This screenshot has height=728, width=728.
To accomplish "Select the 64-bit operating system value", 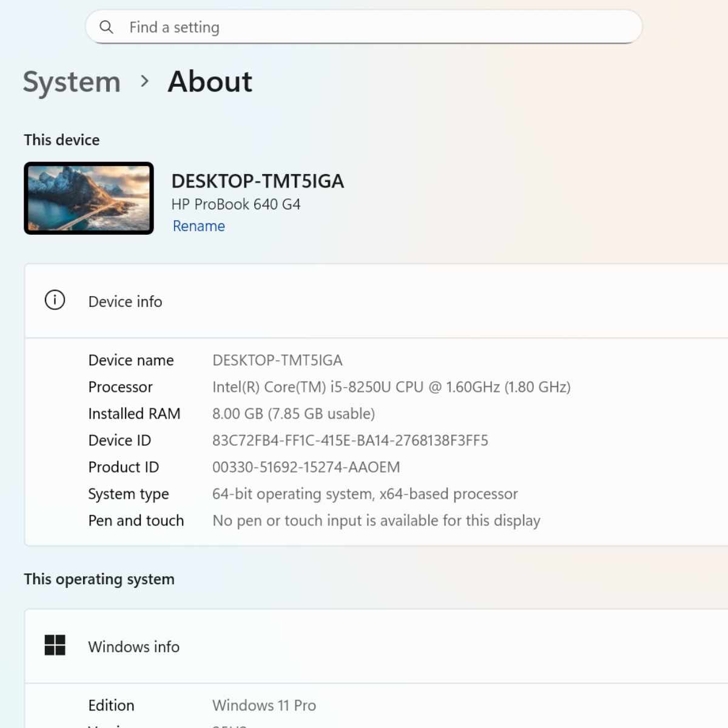I will coord(365,494).
